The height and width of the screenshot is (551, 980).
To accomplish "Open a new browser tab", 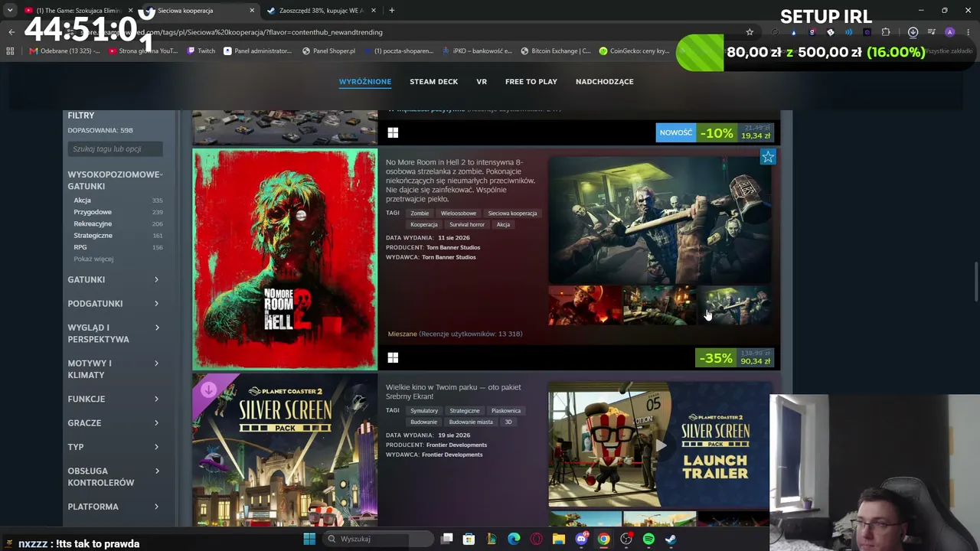I will 391,11.
